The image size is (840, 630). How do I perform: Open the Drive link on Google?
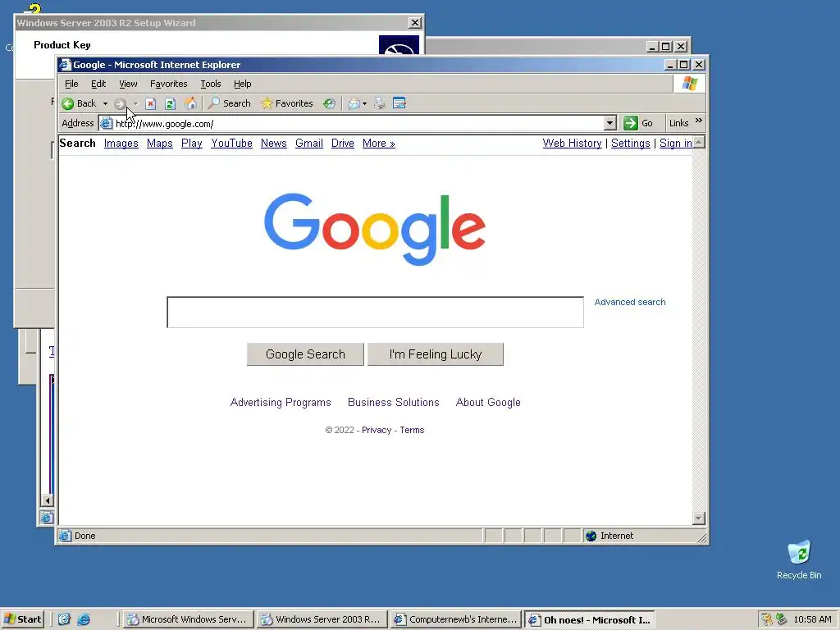343,144
